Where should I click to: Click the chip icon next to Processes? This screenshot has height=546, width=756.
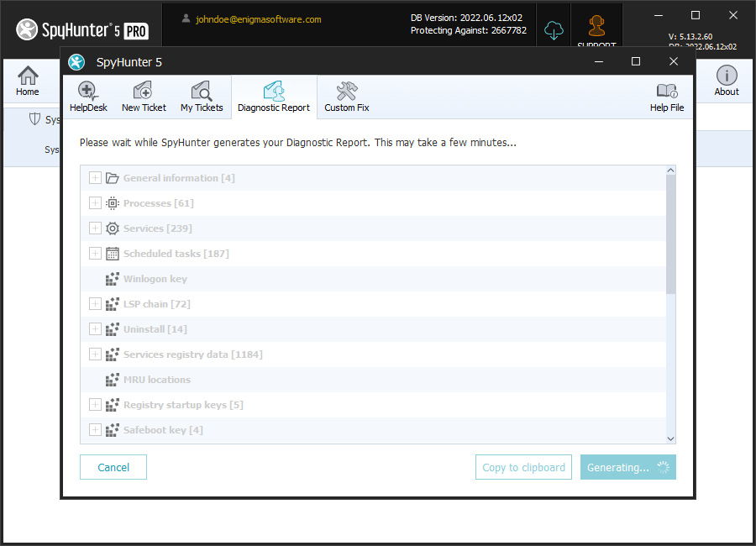coord(113,203)
